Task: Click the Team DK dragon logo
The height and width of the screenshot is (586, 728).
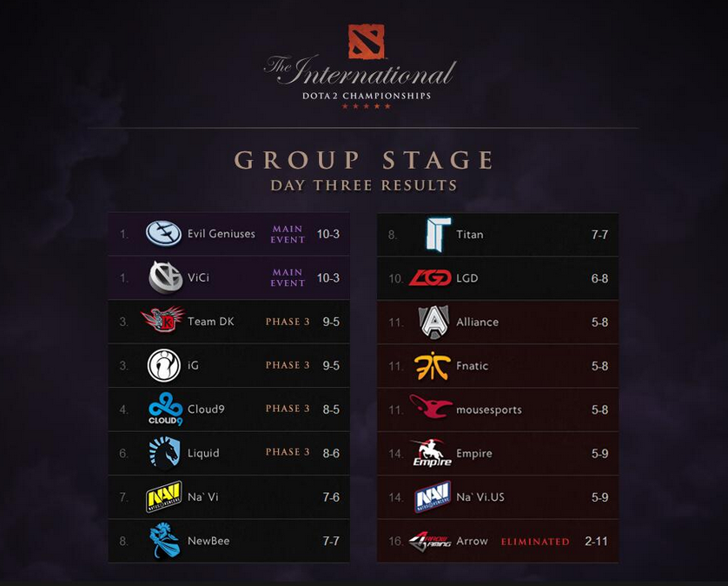Action: pos(163,319)
